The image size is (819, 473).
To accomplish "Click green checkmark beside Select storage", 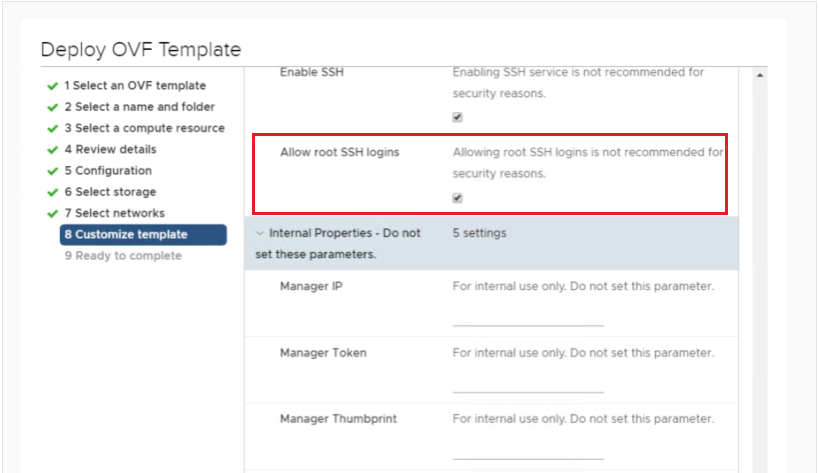I will [x=52, y=193].
